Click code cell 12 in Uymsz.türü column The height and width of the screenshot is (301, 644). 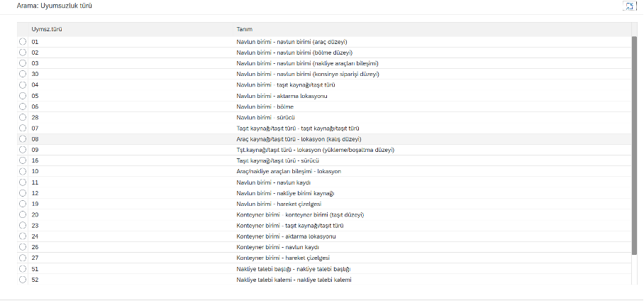pyautogui.click(x=35, y=193)
